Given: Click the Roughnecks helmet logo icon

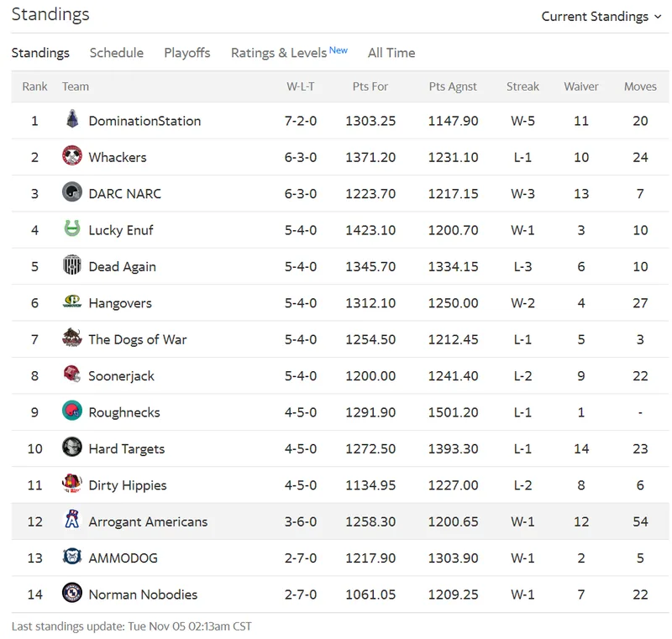Looking at the screenshot, I should (72, 411).
